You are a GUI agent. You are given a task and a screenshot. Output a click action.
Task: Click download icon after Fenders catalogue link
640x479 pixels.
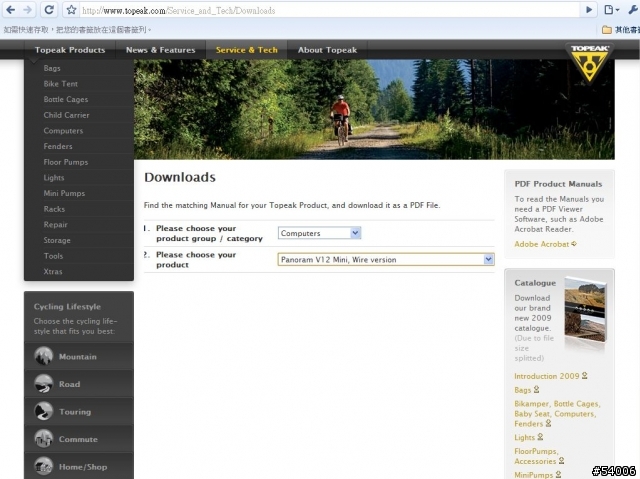click(x=548, y=424)
